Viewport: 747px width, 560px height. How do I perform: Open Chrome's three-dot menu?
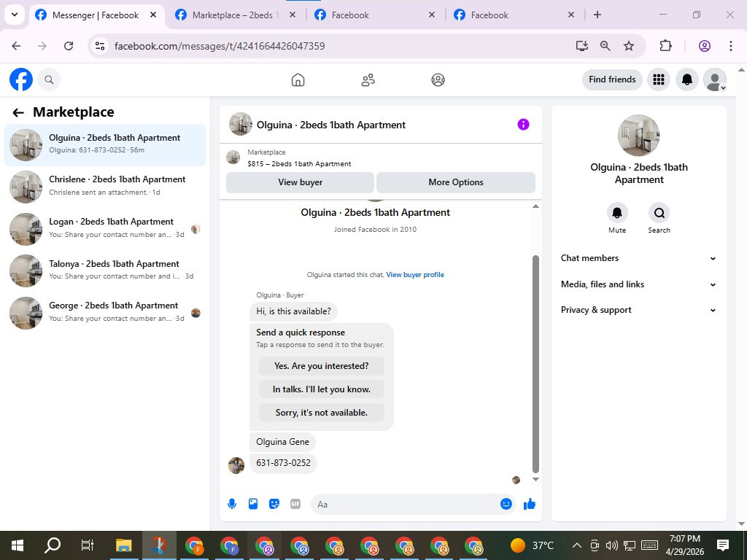tap(731, 46)
